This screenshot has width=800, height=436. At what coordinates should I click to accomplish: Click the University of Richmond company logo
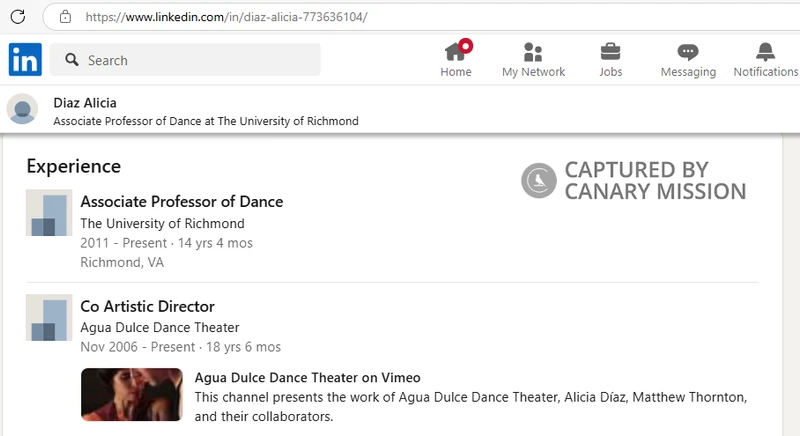coord(49,213)
